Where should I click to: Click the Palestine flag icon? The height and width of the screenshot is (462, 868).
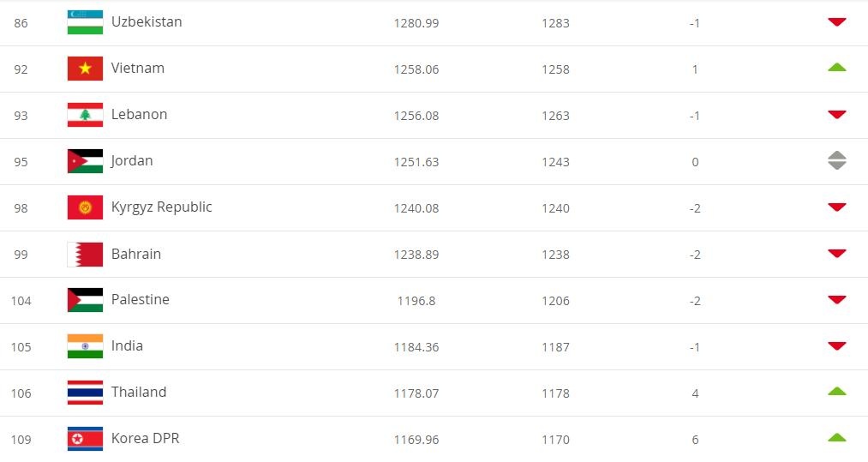coord(85,300)
